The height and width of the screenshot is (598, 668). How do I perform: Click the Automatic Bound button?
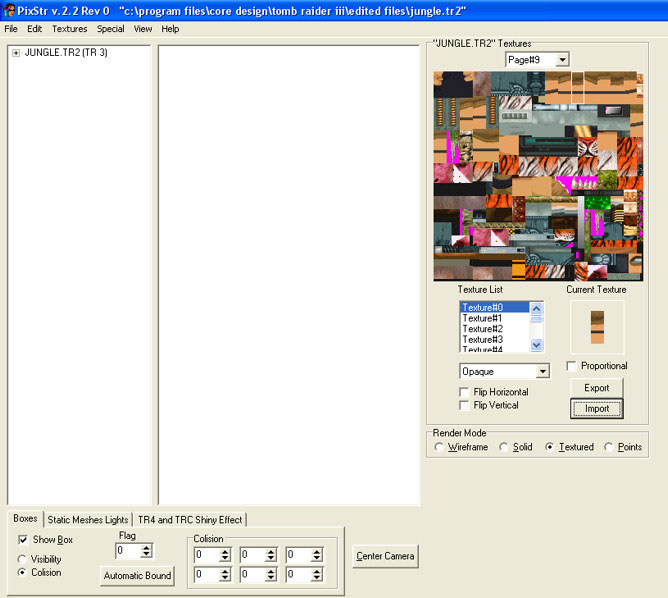coord(137,576)
